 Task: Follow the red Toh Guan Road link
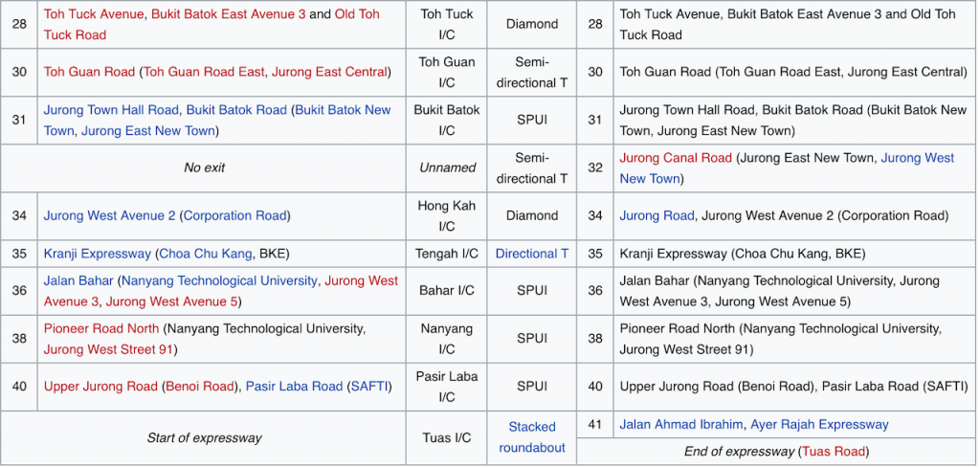tap(89, 72)
